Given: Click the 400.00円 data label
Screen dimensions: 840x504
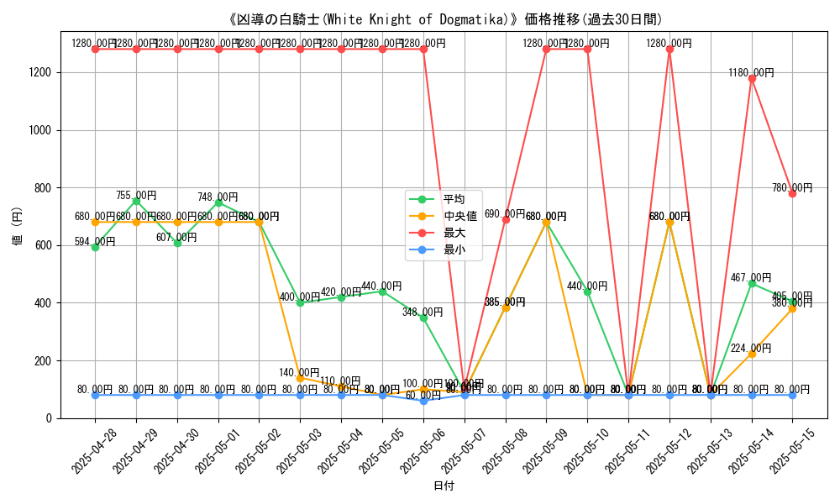Looking at the screenshot, I should coord(300,297).
